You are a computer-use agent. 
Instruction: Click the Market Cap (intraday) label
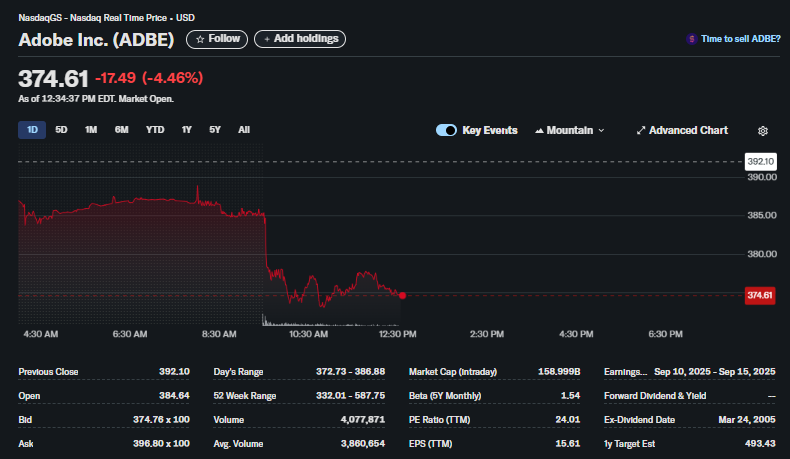(x=453, y=372)
